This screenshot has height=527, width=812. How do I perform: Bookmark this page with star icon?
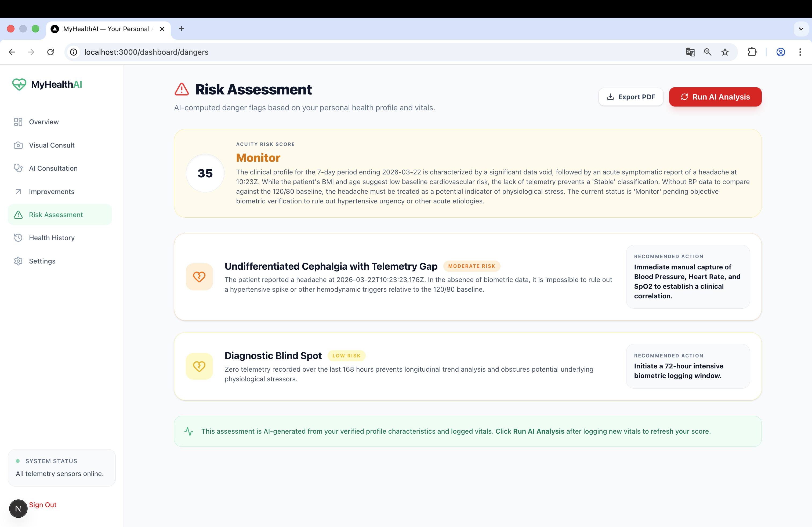[725, 52]
